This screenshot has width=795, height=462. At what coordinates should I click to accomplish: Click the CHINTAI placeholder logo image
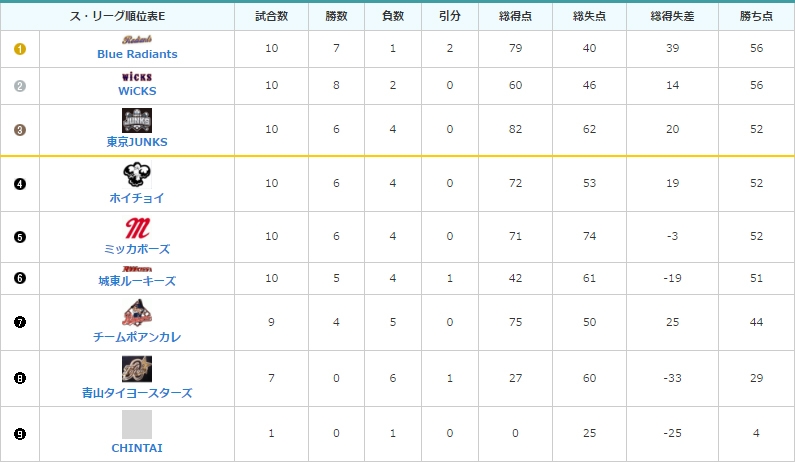pyautogui.click(x=137, y=424)
